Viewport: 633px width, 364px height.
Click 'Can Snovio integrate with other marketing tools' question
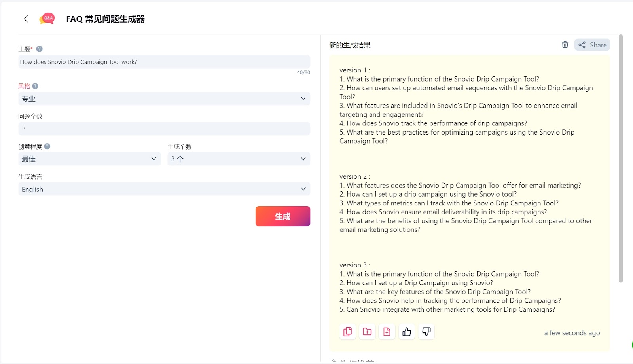pyautogui.click(x=447, y=309)
